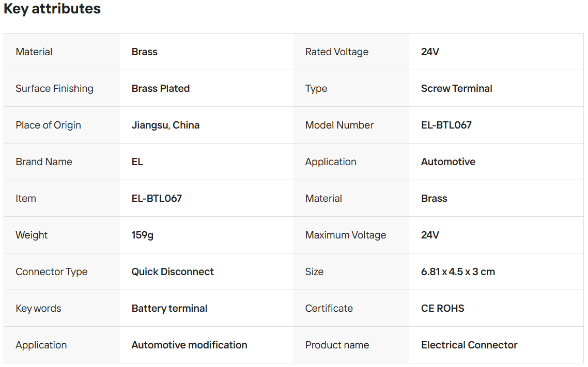The height and width of the screenshot is (367, 588).
Task: Click the "Connector Type" label
Action: [x=52, y=272]
